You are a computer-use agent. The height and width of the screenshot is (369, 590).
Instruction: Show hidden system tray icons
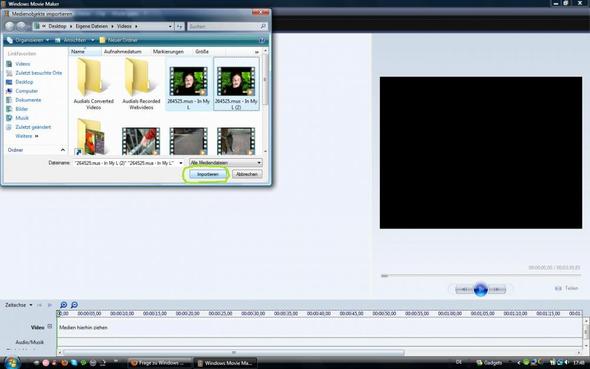pyautogui.click(x=519, y=363)
